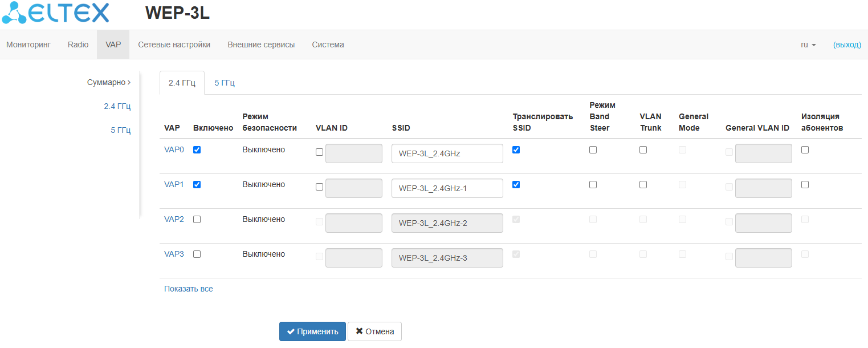This screenshot has height=348, width=868.
Task: Open the Мониторинг menu
Action: pos(28,44)
